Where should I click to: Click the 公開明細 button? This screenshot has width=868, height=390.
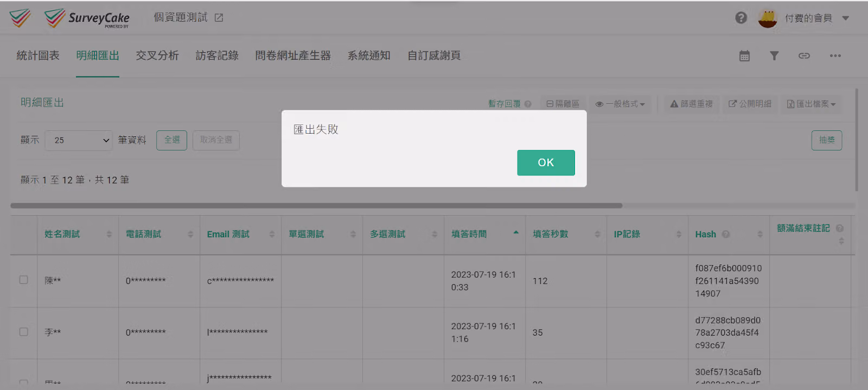coord(750,104)
